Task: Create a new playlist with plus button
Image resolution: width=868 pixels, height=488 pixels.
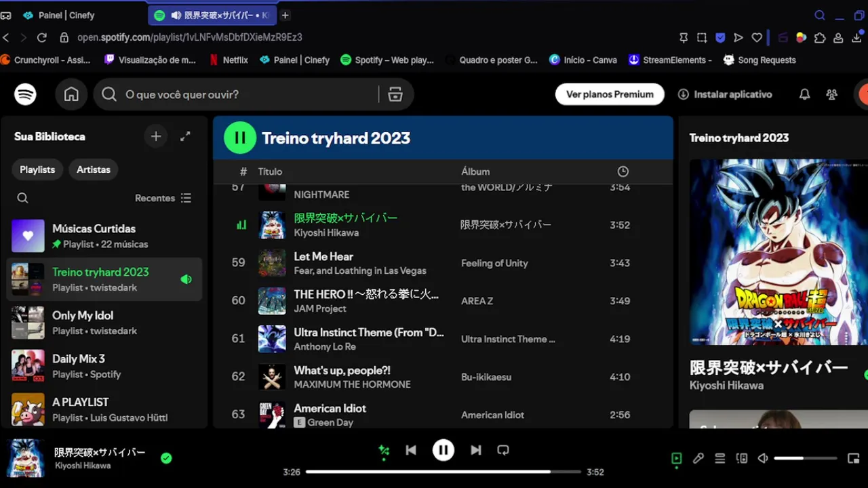Action: coord(156,136)
